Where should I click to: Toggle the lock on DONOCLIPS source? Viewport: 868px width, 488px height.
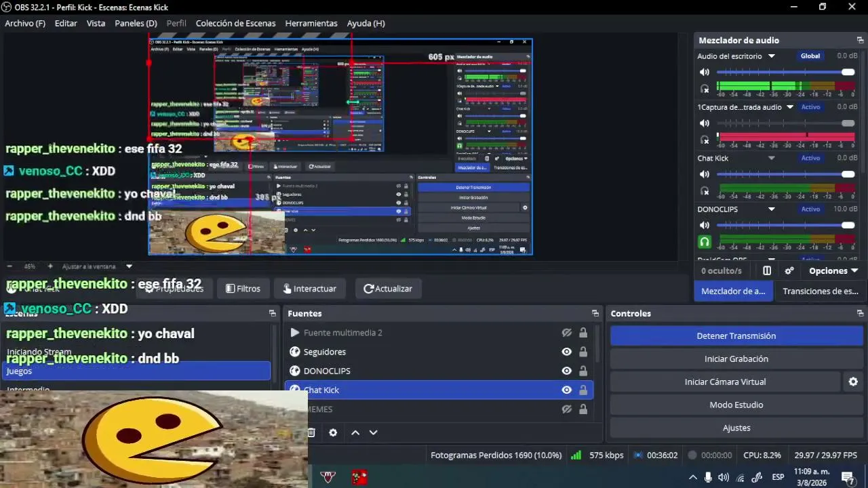point(583,371)
